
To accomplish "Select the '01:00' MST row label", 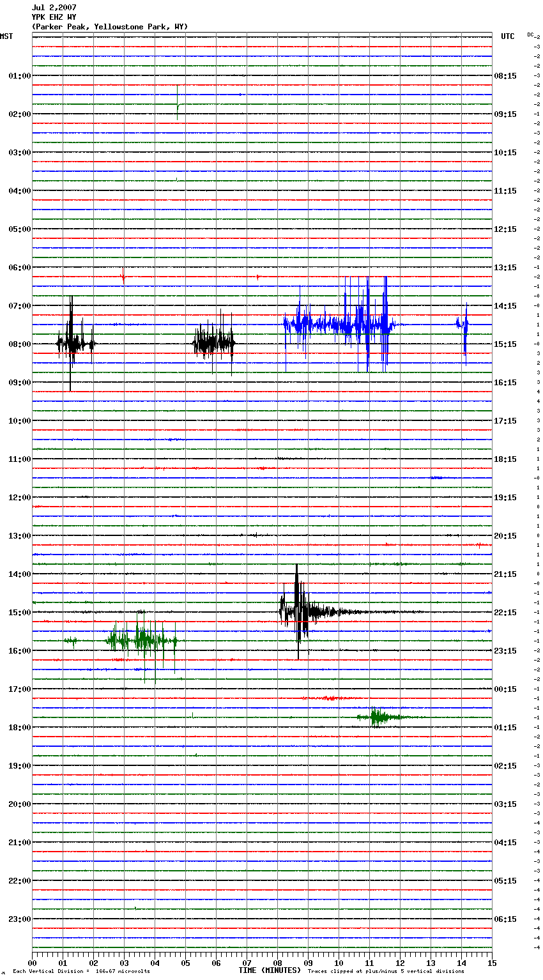I will (x=20, y=76).
